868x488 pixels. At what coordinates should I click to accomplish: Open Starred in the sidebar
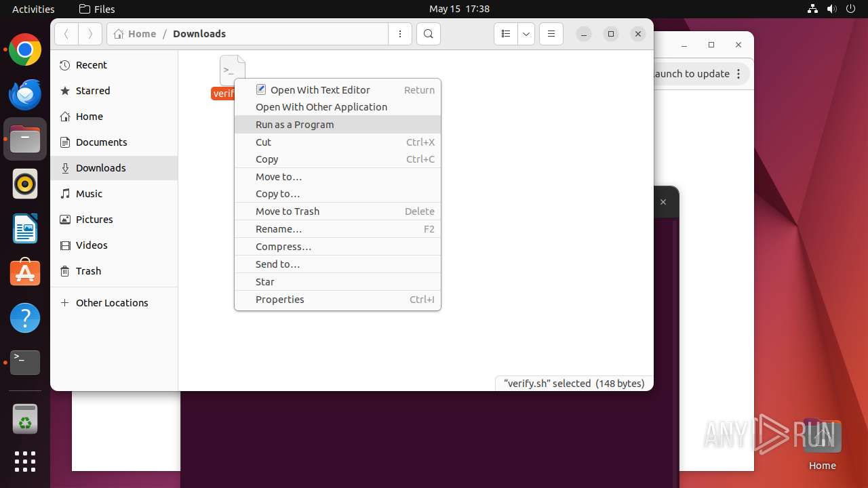pyautogui.click(x=114, y=91)
